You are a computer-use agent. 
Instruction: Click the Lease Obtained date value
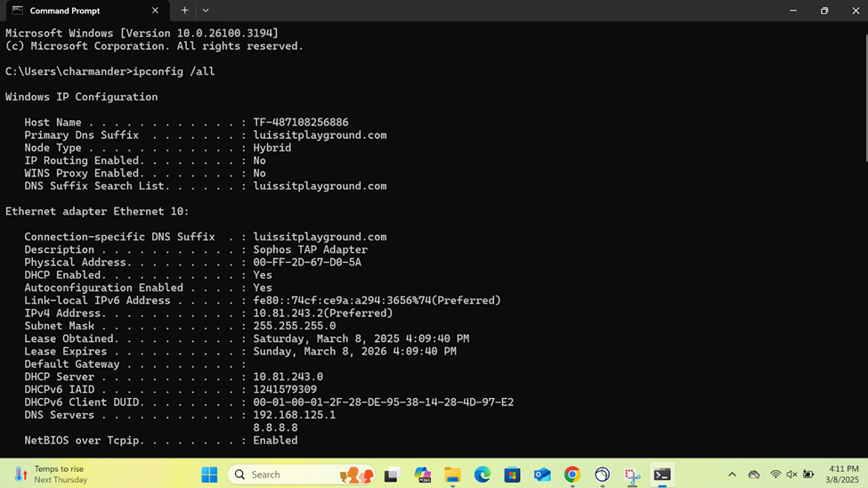[361, 339]
